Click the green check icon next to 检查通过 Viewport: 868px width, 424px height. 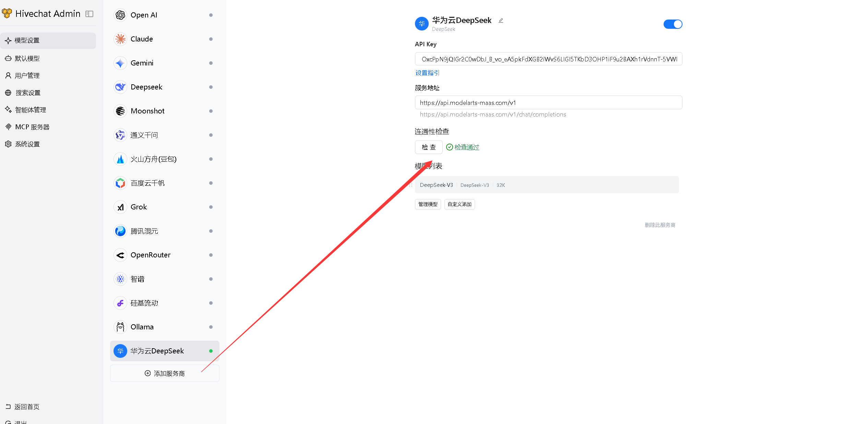(x=449, y=147)
